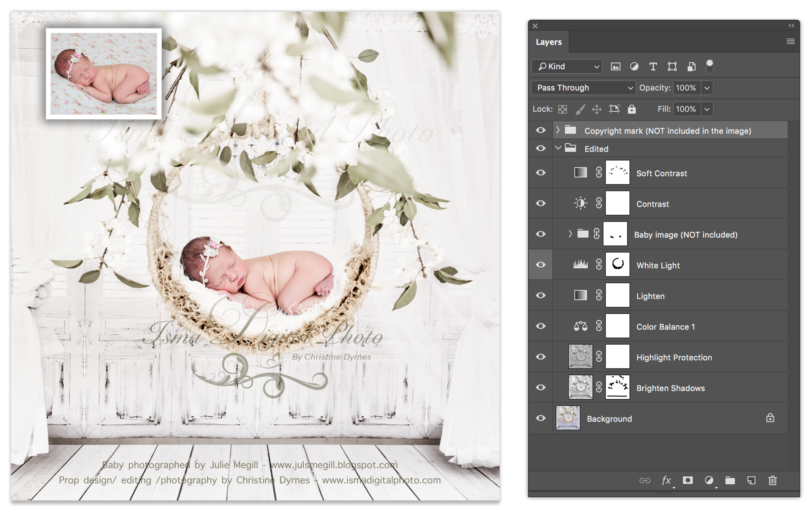Lock transparent pixels icon
Screen dimensions: 812x513
pyautogui.click(x=563, y=109)
